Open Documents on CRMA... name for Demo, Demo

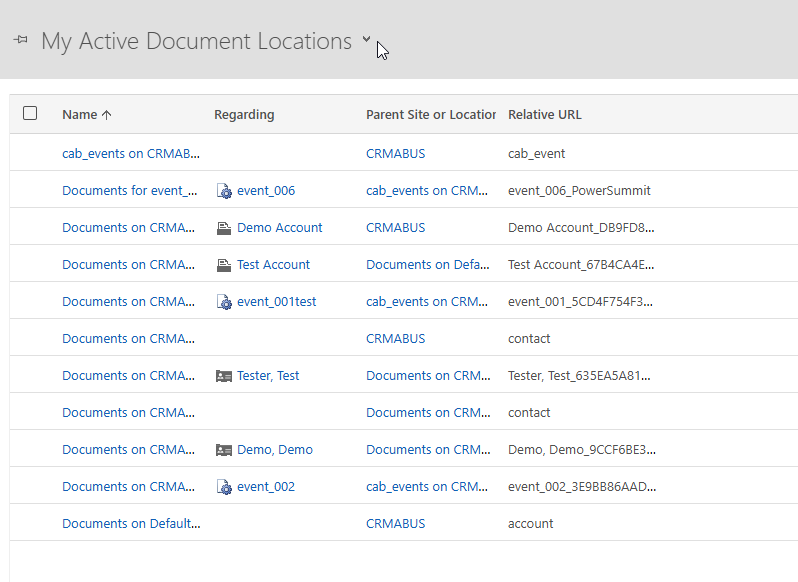[128, 450]
